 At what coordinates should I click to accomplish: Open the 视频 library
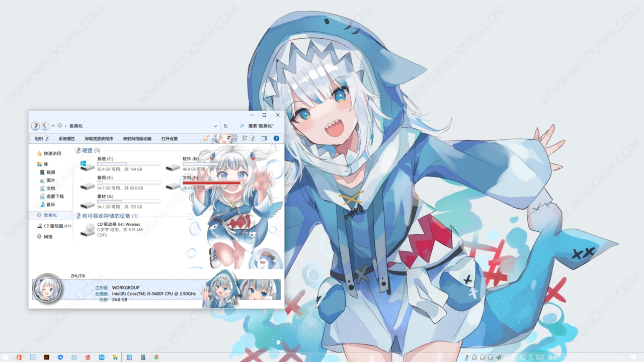pyautogui.click(x=47, y=172)
